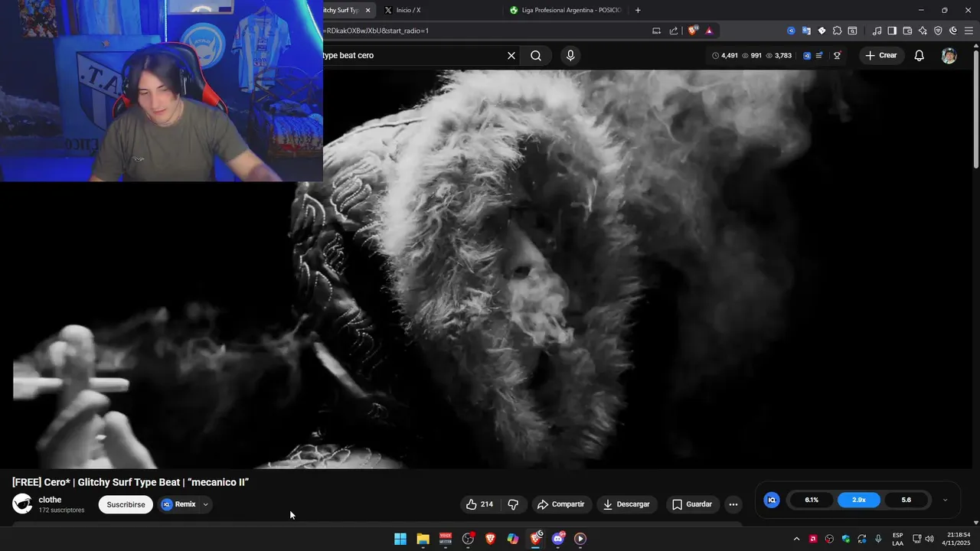
Task: Click the install-app icon in address bar
Action: tap(656, 31)
